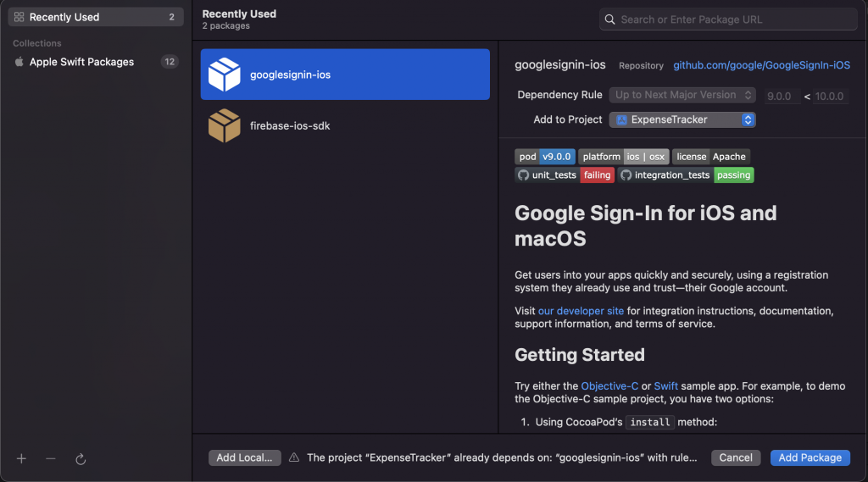Click the googlesignin-ios package box icon
The height and width of the screenshot is (482, 868).
(224, 75)
